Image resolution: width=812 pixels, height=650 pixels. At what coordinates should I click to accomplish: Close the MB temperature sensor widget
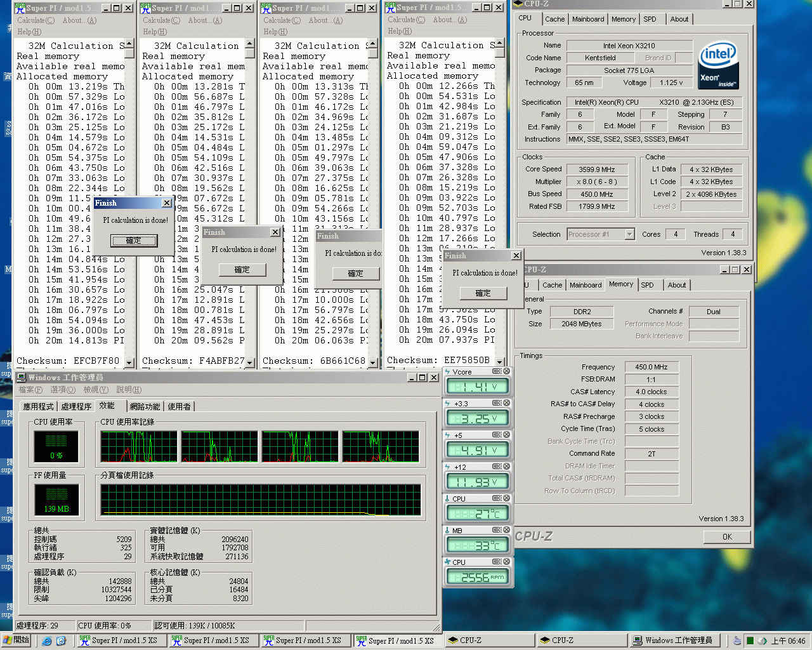(506, 530)
